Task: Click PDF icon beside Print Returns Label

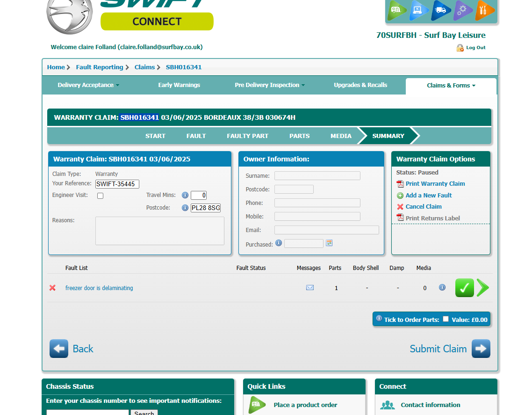Action: pyautogui.click(x=400, y=218)
